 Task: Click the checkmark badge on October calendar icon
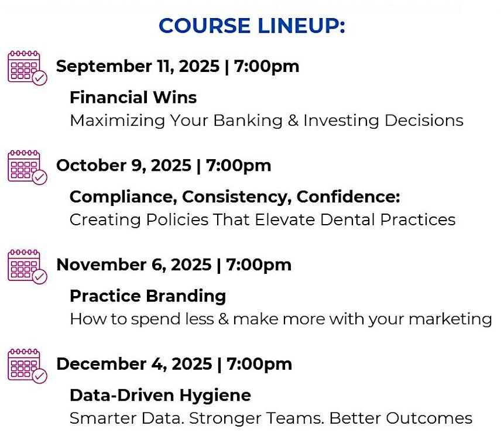(40, 177)
